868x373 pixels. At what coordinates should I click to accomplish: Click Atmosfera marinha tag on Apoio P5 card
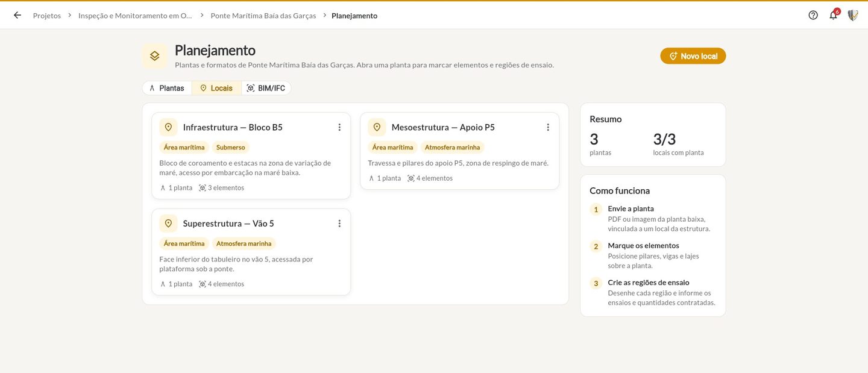click(x=452, y=147)
